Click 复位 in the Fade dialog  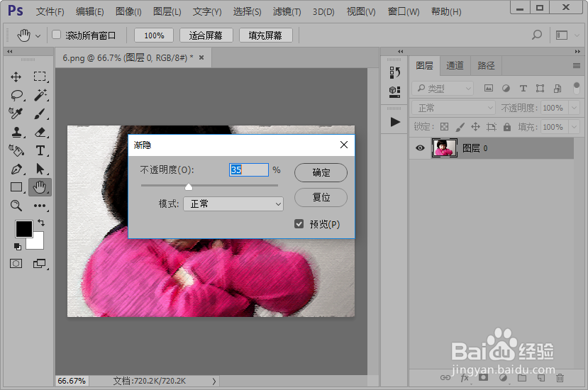321,197
